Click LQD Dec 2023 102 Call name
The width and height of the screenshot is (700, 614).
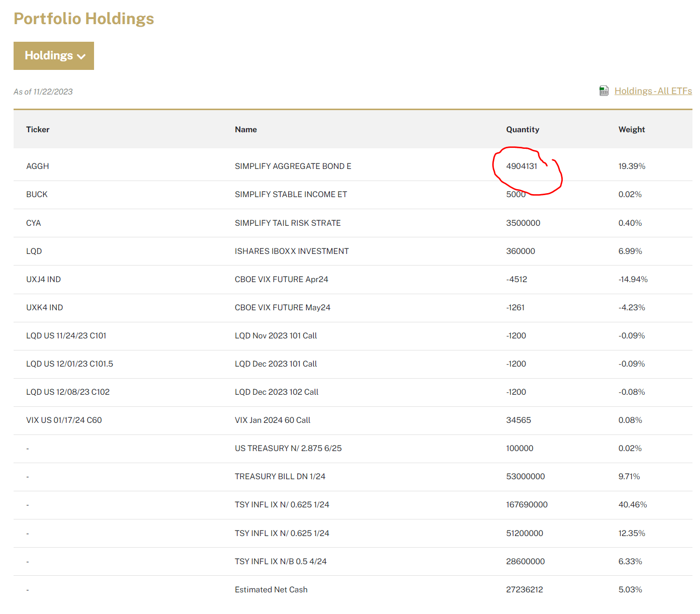click(x=277, y=392)
